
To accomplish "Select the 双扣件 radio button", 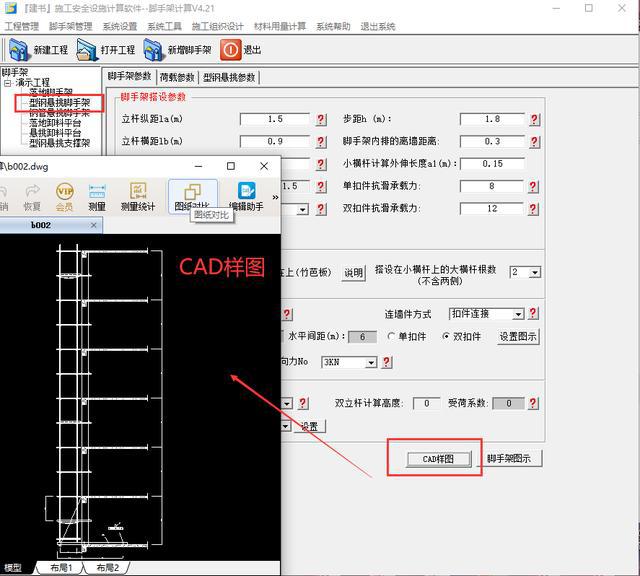I will (446, 336).
